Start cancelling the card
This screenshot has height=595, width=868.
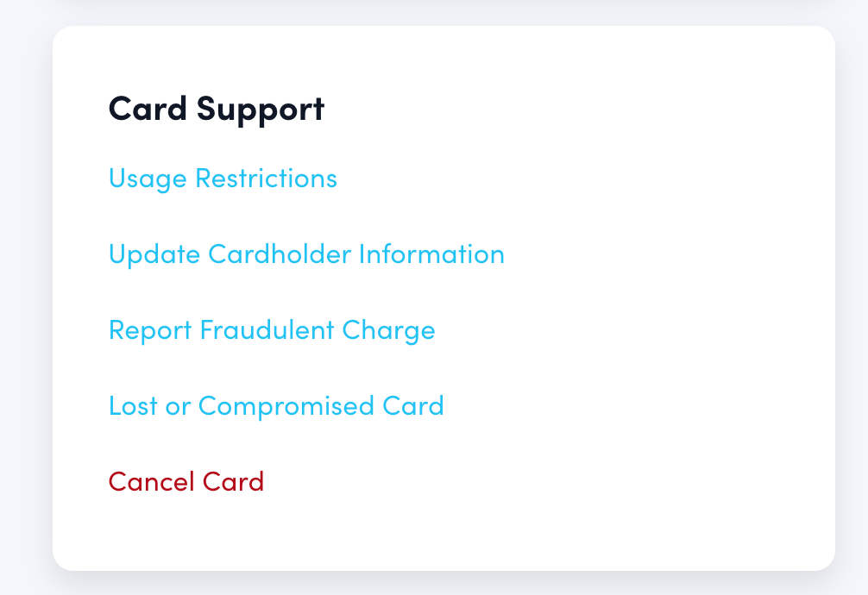coord(186,481)
